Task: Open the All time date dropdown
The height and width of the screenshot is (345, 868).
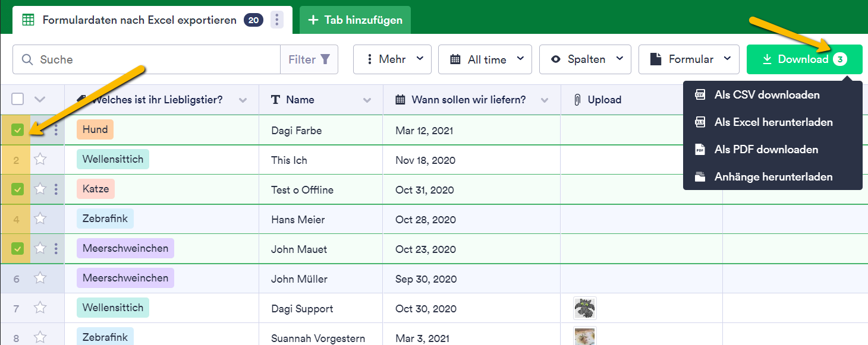Action: click(x=485, y=59)
